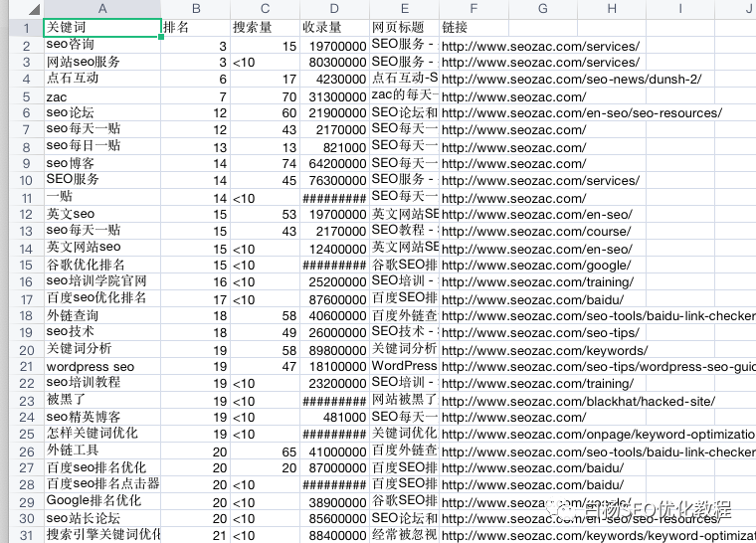Click the 821000 indexed count cell
Screen dimensions: 756x543
point(334,147)
